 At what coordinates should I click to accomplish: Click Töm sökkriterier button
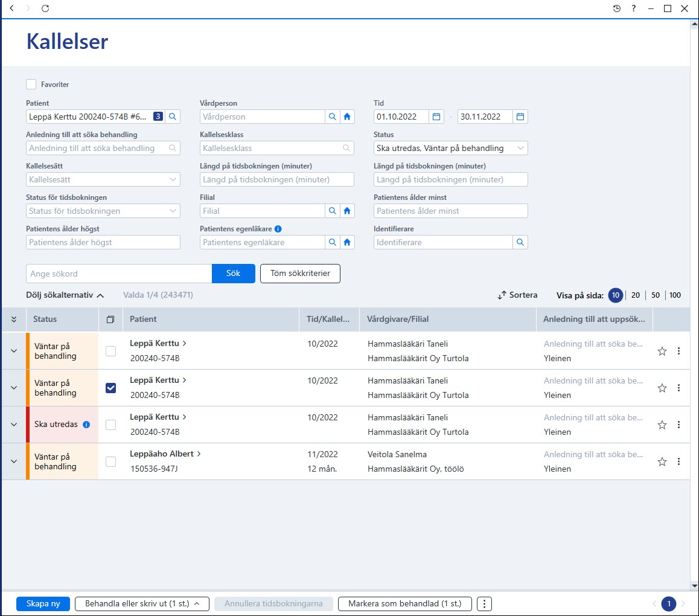[300, 274]
